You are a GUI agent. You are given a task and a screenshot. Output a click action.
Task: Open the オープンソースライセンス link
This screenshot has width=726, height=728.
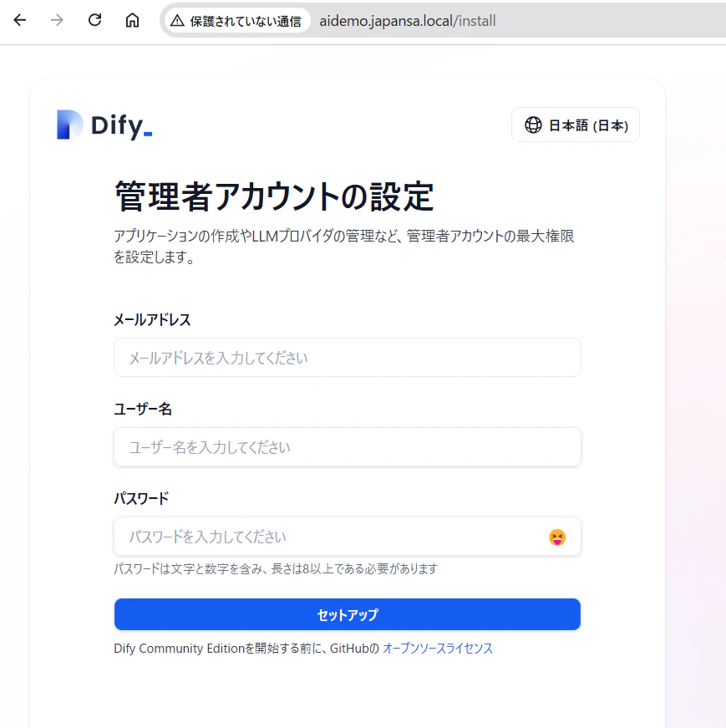[x=437, y=648]
